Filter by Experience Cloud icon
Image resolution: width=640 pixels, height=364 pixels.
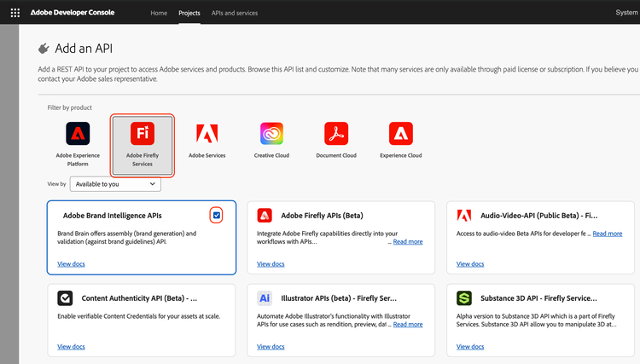(x=401, y=133)
